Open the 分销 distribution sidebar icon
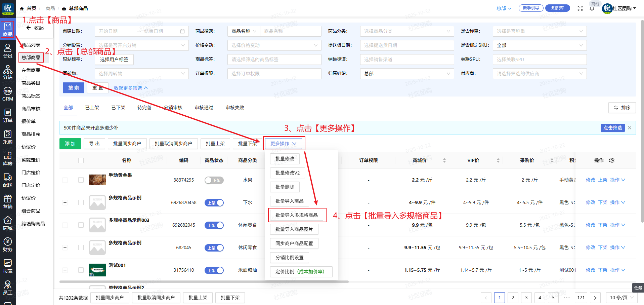Screen dimensions: 644x305 pos(7,72)
